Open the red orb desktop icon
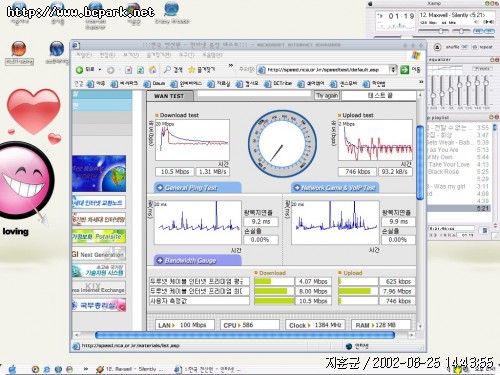This screenshot has height=375, width=500. [19, 52]
